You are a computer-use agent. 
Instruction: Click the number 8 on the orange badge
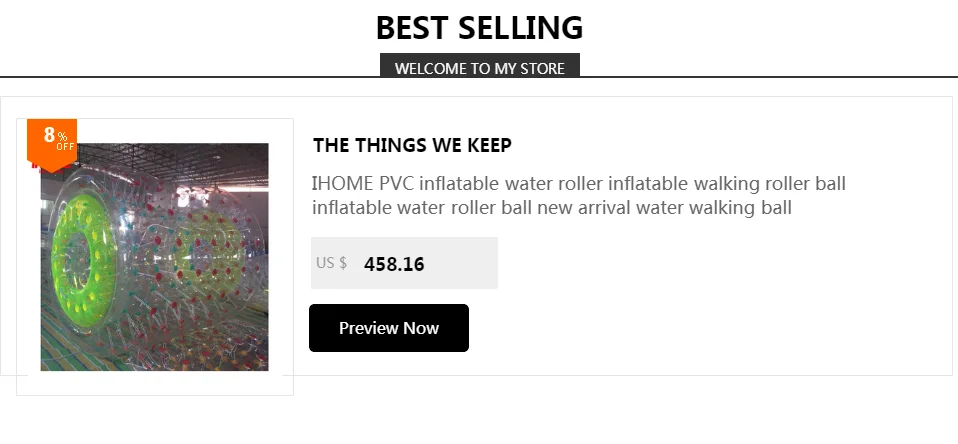49,135
